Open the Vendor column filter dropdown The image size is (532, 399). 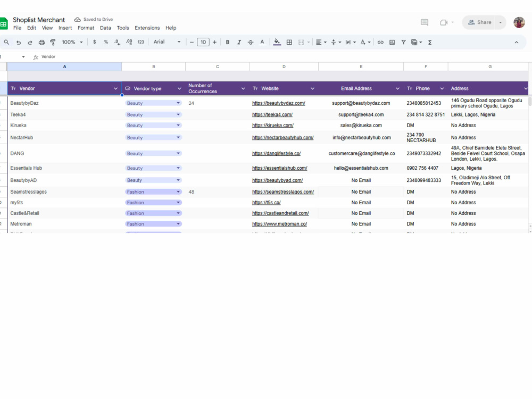pos(115,88)
